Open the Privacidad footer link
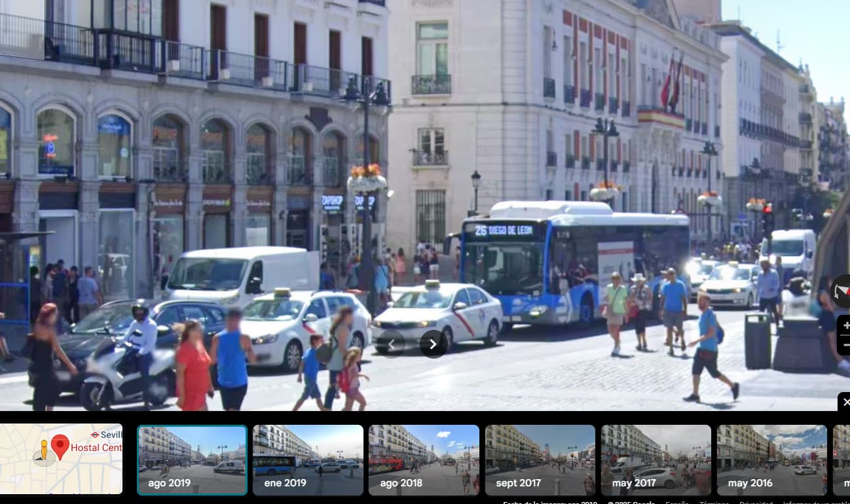Screen dimensions: 850x504 [756, 502]
